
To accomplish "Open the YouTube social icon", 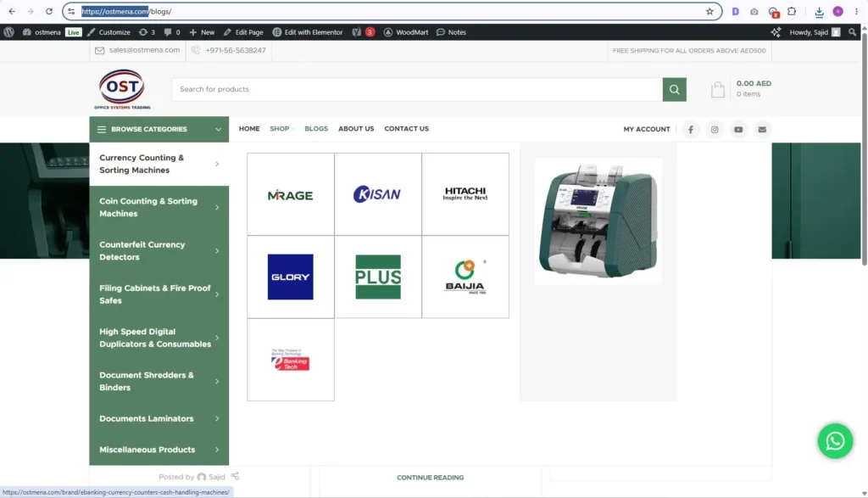I will tap(738, 129).
